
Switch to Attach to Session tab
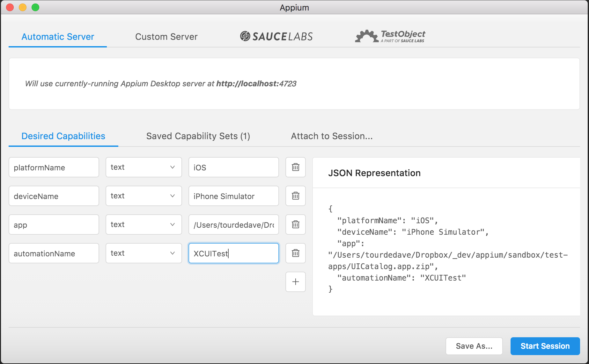[x=332, y=136]
